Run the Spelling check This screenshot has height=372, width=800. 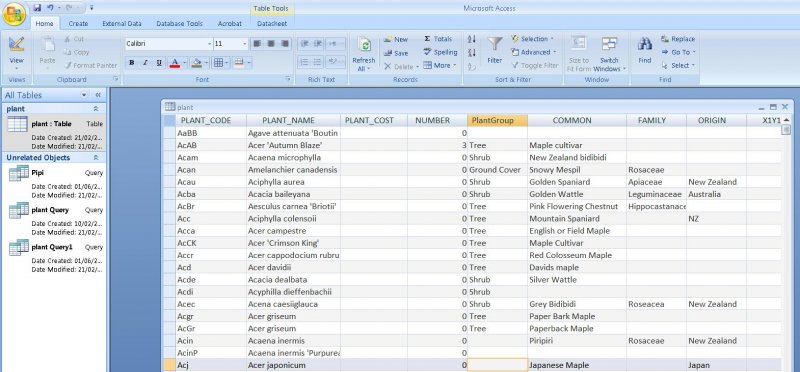point(440,52)
